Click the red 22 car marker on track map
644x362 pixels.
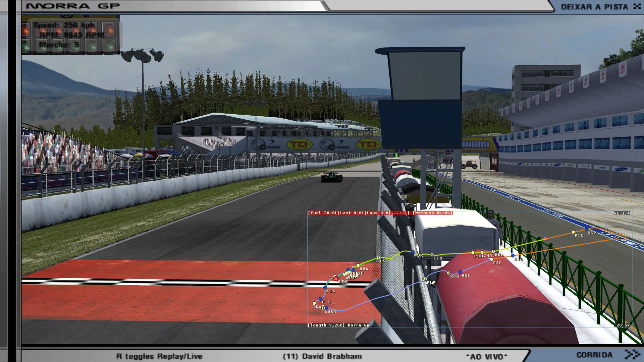pyautogui.click(x=335, y=279)
